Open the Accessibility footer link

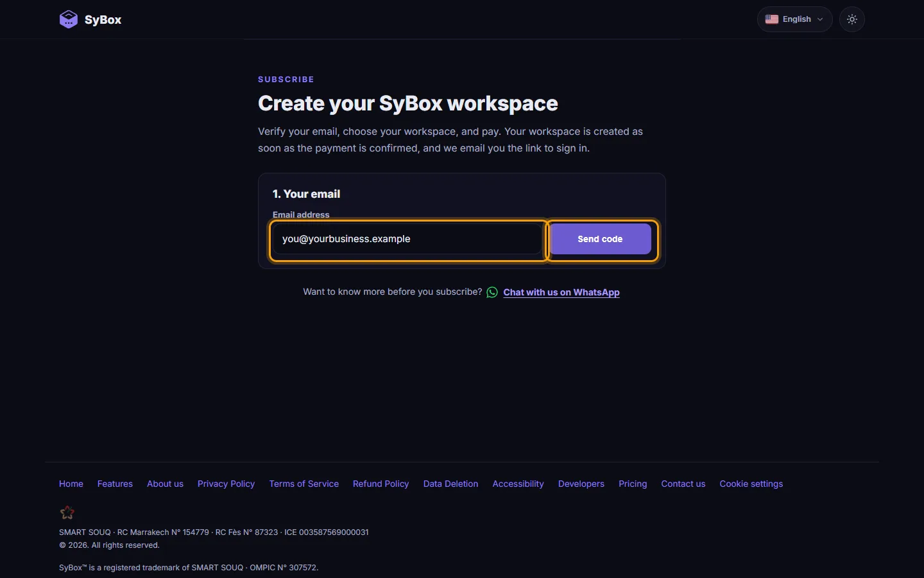coord(518,484)
